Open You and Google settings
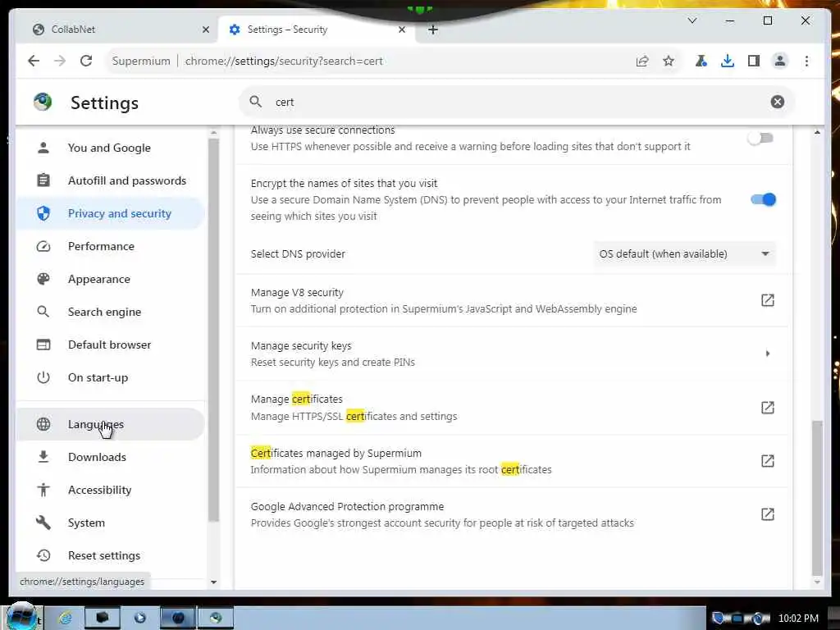The height and width of the screenshot is (630, 840). coord(111,148)
